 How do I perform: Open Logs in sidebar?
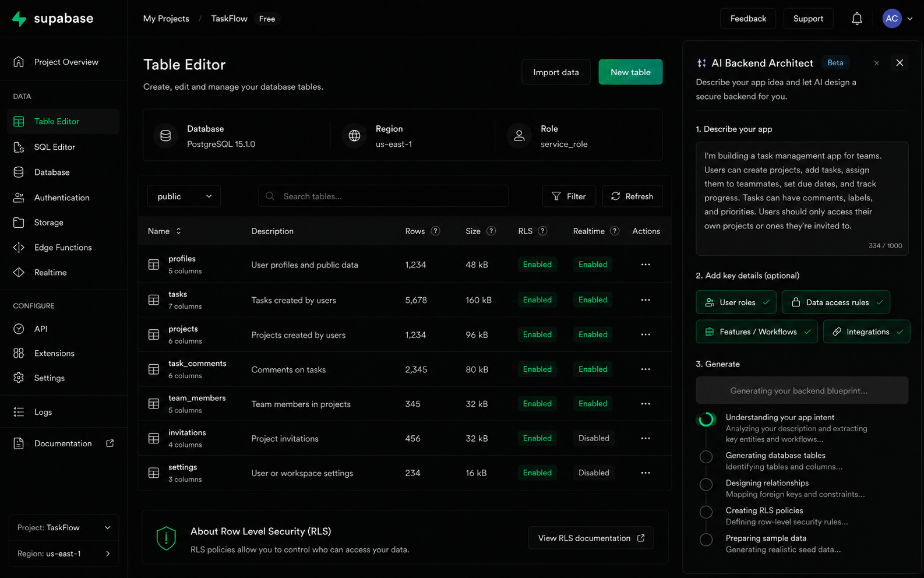[64, 412]
